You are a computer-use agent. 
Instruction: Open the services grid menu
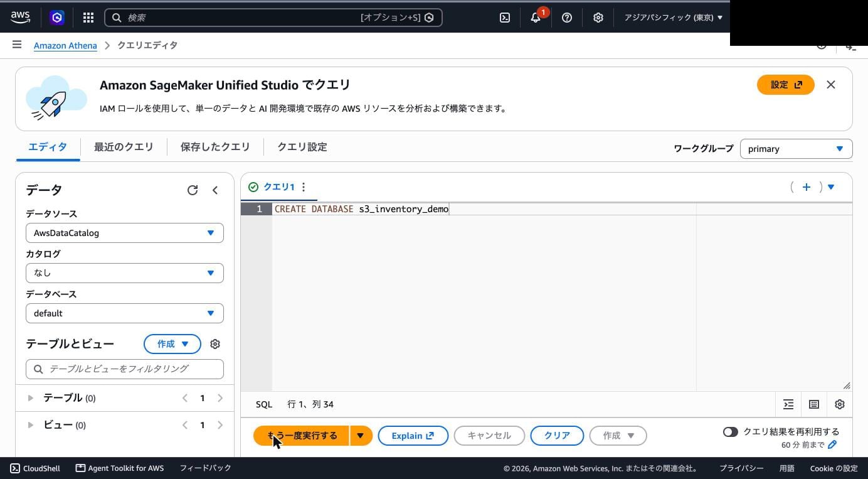coord(88,18)
